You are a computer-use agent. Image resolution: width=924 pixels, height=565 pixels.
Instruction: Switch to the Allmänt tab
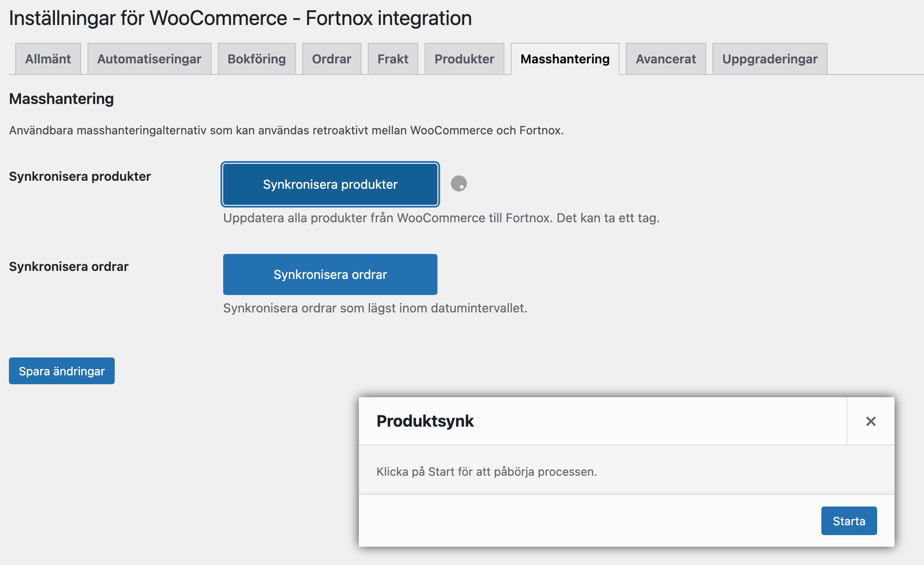[x=48, y=58]
